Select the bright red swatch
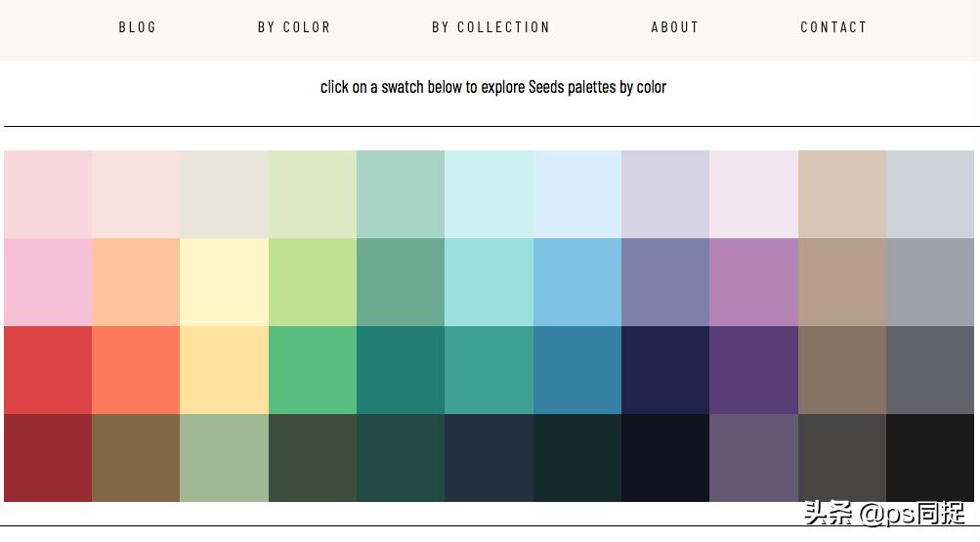Screen dimensions: 980x542 48,370
